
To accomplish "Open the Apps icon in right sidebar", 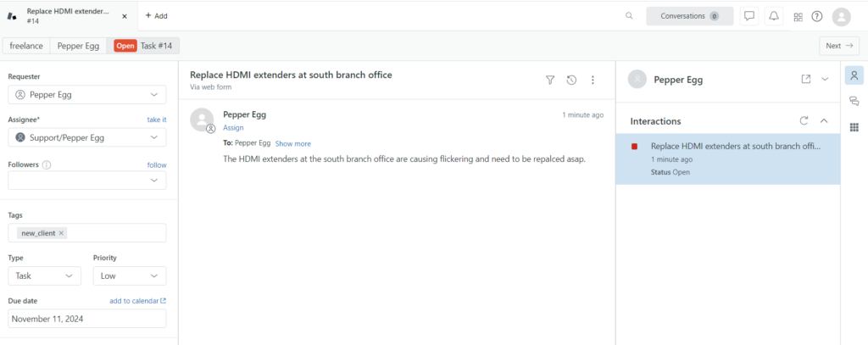I will click(854, 127).
